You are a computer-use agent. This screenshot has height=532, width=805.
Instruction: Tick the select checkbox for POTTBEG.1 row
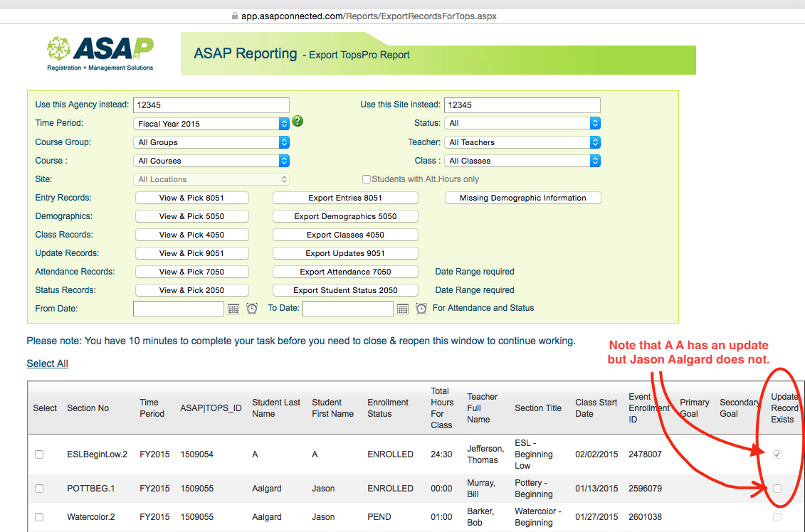[x=39, y=489]
